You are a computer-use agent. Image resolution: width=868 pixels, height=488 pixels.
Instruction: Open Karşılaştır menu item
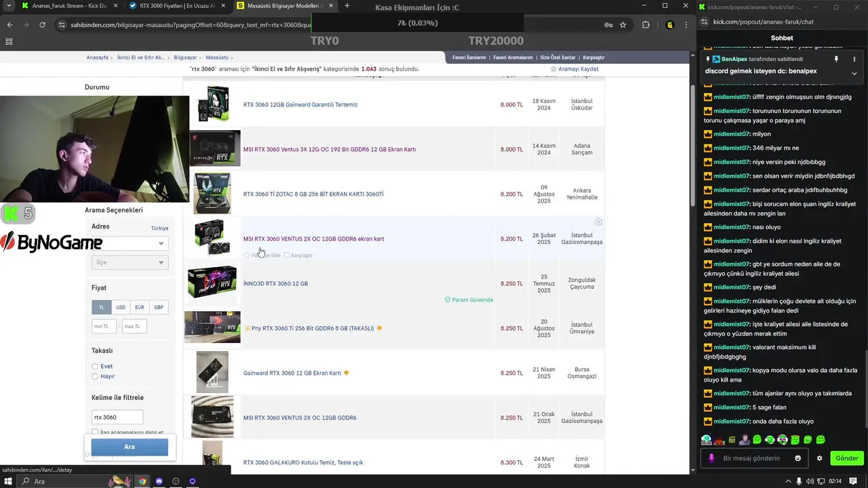pos(593,58)
